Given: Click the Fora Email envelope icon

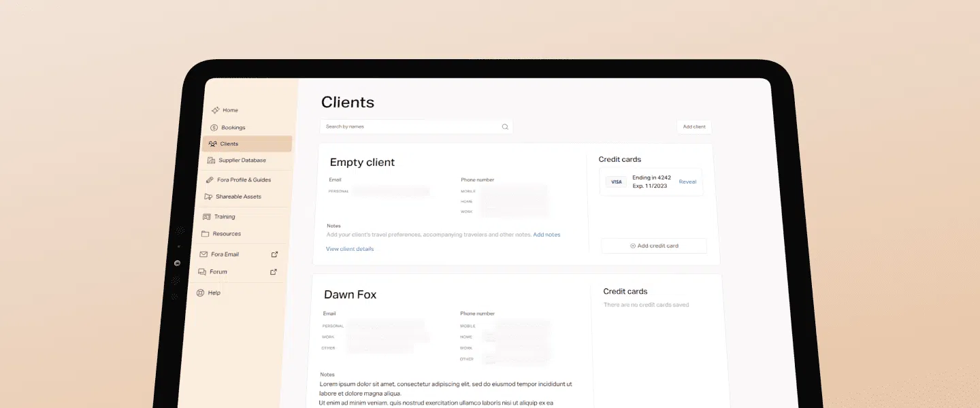Looking at the screenshot, I should (203, 254).
